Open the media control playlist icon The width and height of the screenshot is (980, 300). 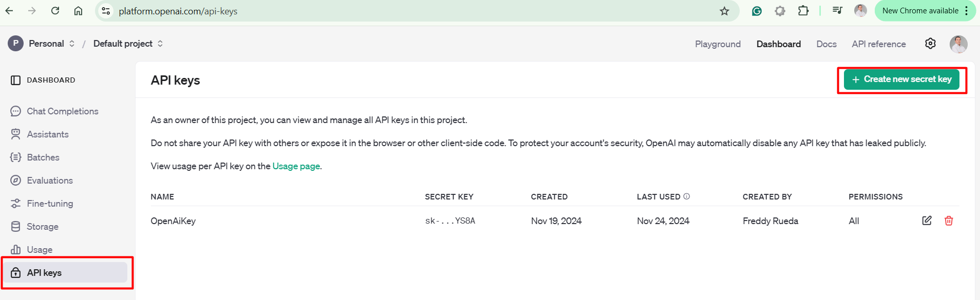tap(837, 10)
